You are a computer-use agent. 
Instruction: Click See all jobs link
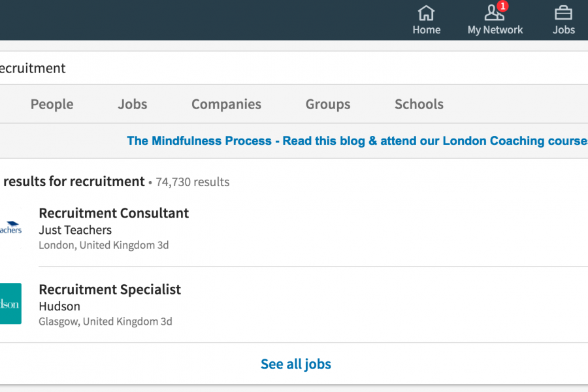[x=296, y=364]
